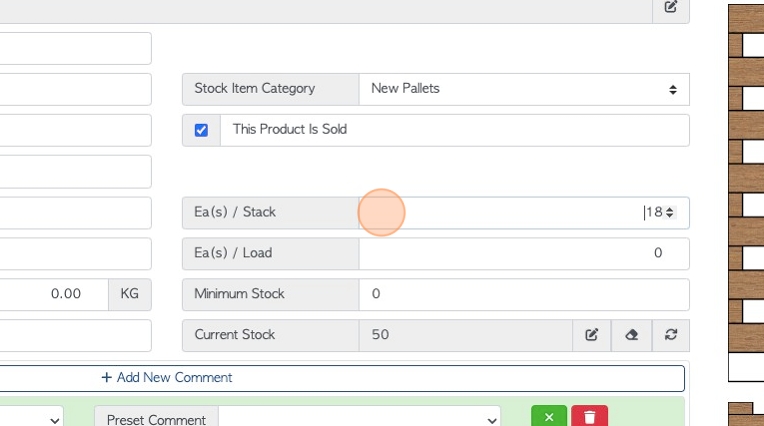Screen dimensions: 764x426
Task: Open the dropdown left of Preset Comment
Action: pos(29,419)
